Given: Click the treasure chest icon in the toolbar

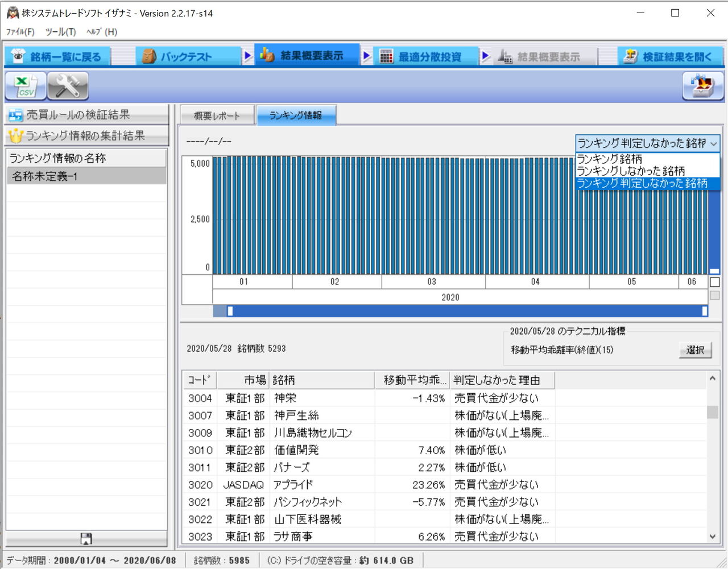Looking at the screenshot, I should 703,86.
